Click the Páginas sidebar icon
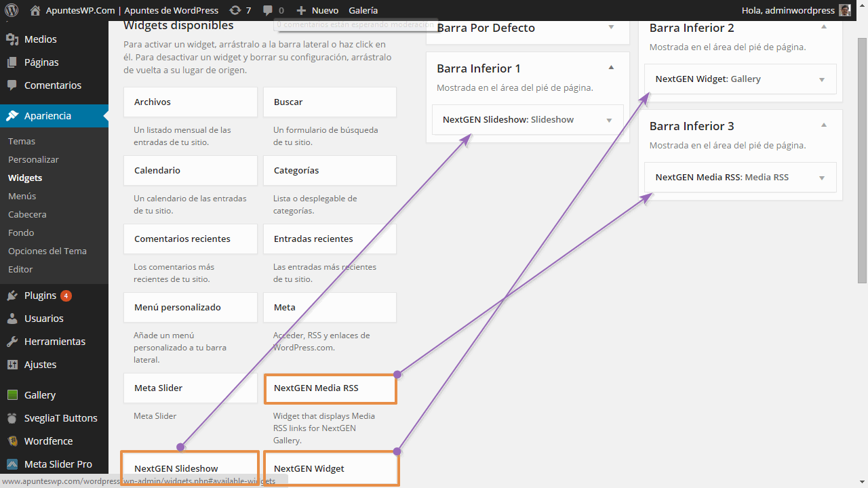Image resolution: width=868 pixels, height=488 pixels. [x=12, y=62]
